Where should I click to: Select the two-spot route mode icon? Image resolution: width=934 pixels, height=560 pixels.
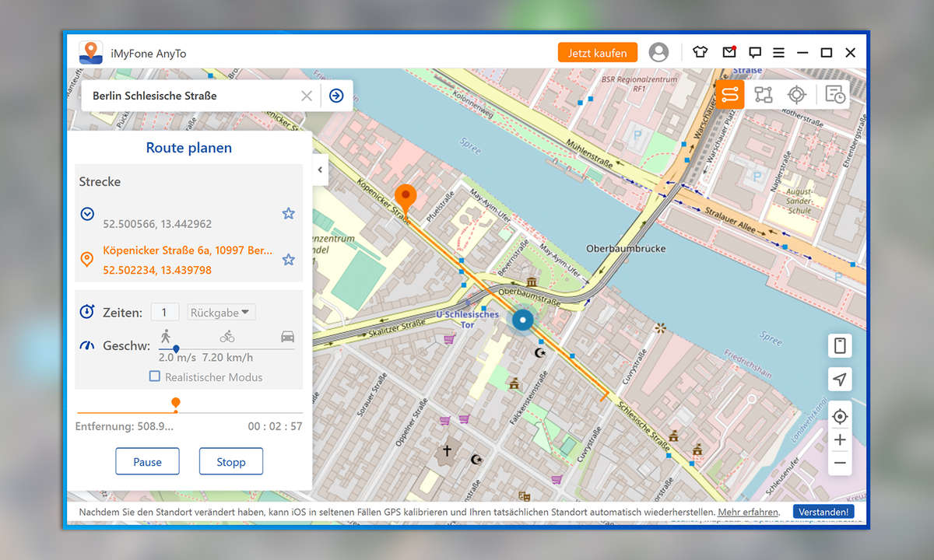click(x=730, y=95)
